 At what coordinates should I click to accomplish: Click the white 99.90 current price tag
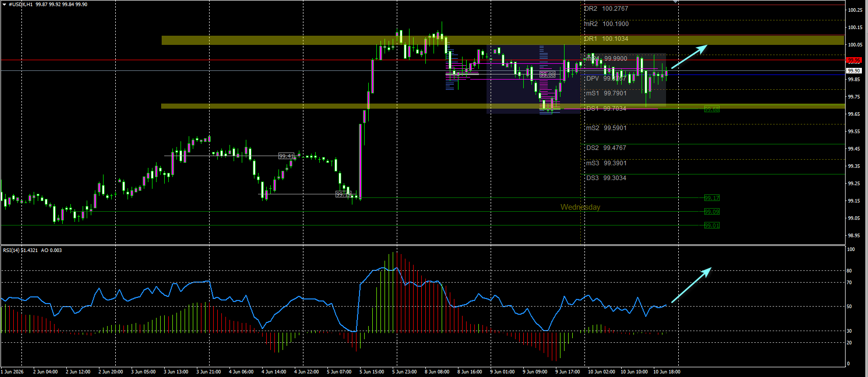pos(854,70)
